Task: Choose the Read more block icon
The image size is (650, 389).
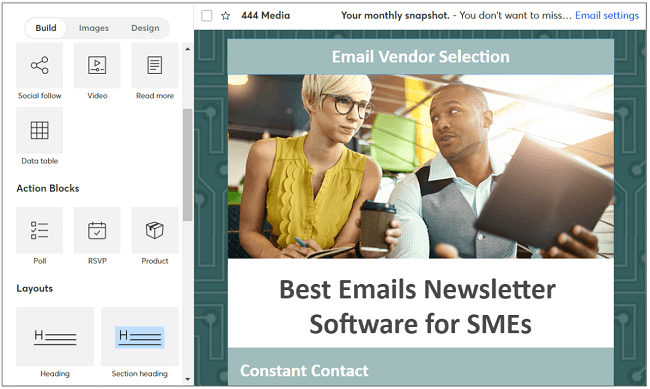Action: click(x=155, y=65)
